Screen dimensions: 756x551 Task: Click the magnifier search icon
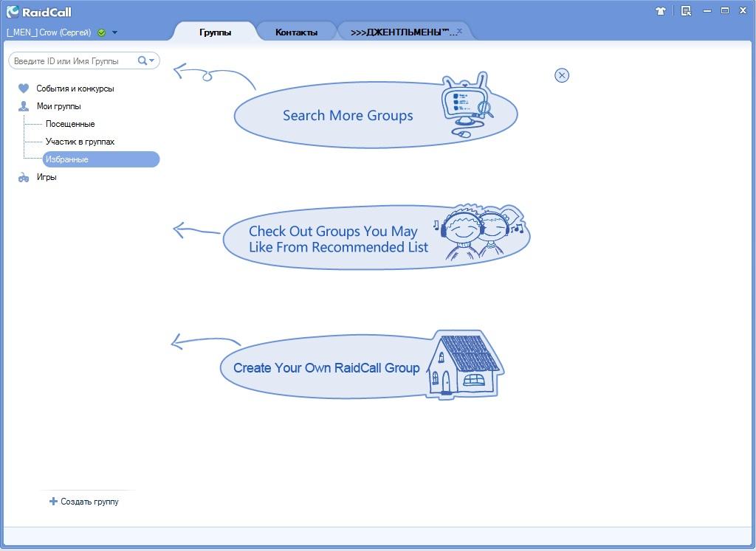pos(142,60)
